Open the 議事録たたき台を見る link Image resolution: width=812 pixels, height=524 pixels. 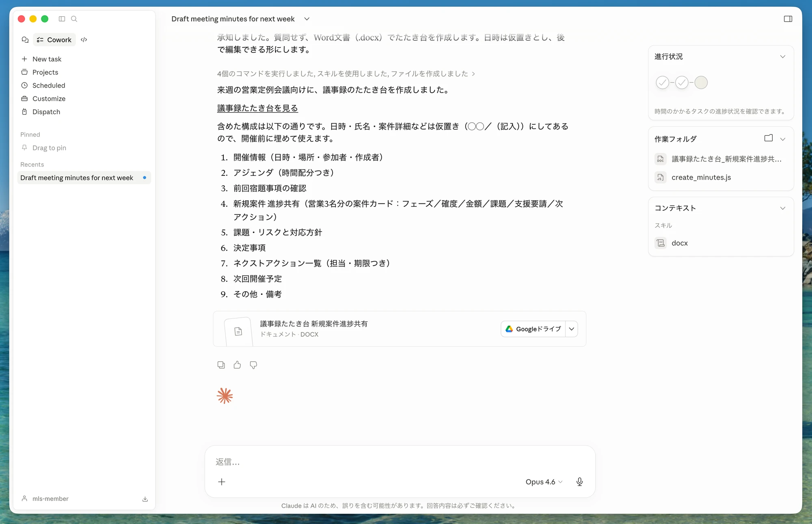257,108
